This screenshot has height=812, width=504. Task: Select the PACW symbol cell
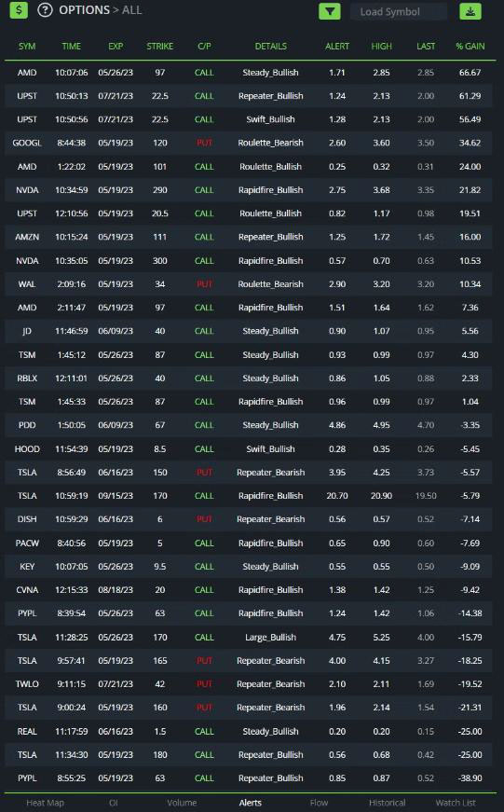click(x=27, y=544)
